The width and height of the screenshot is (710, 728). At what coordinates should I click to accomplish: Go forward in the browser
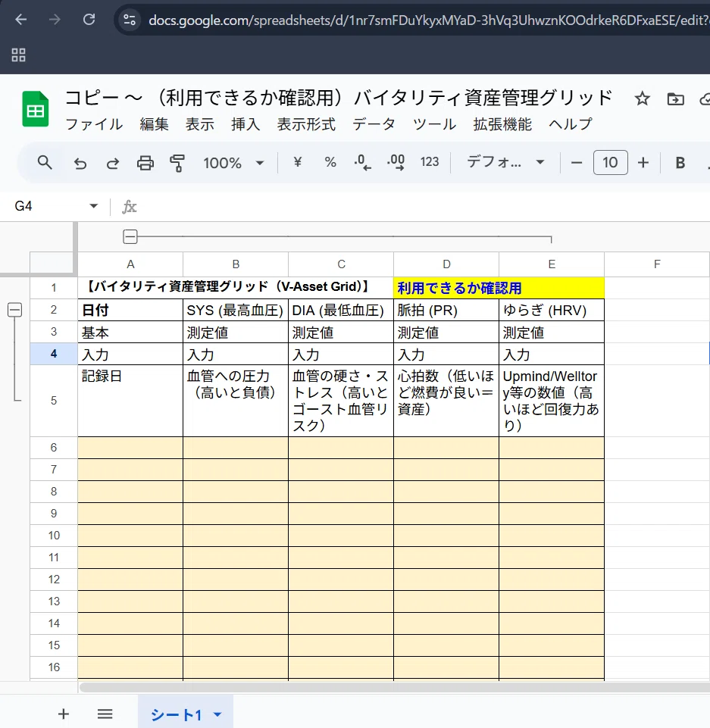(x=55, y=20)
